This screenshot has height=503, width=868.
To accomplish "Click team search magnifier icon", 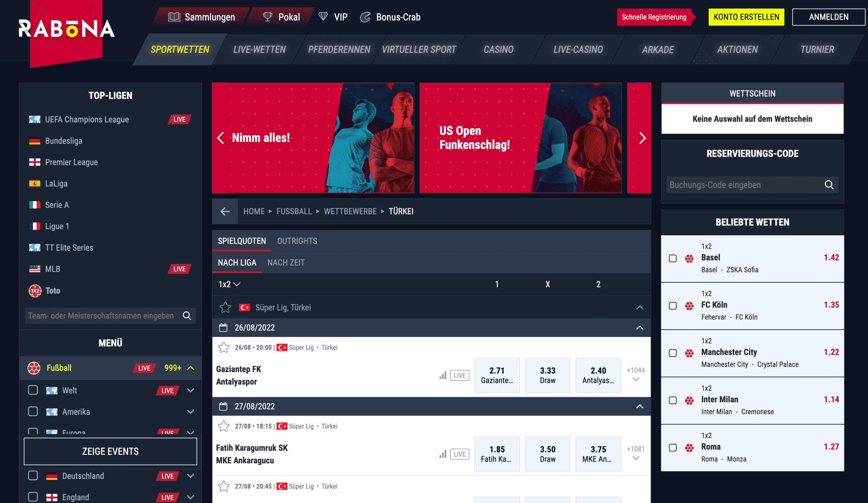I will (187, 315).
